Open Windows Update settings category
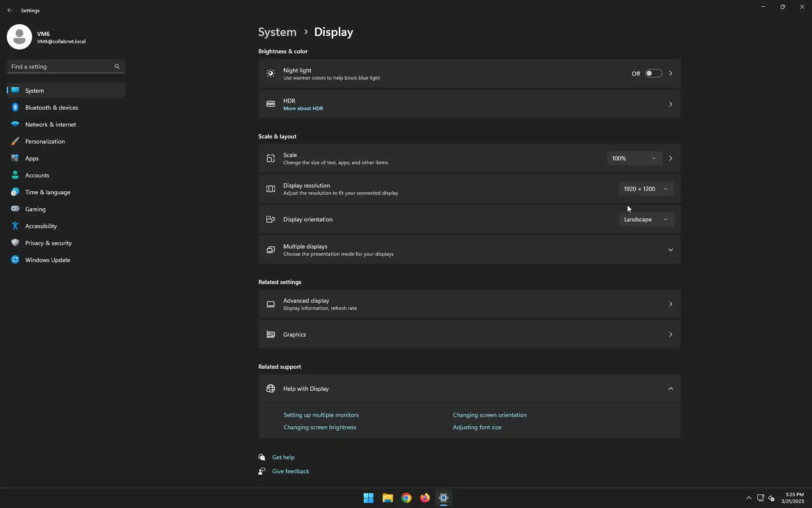The width and height of the screenshot is (812, 508). tap(47, 260)
